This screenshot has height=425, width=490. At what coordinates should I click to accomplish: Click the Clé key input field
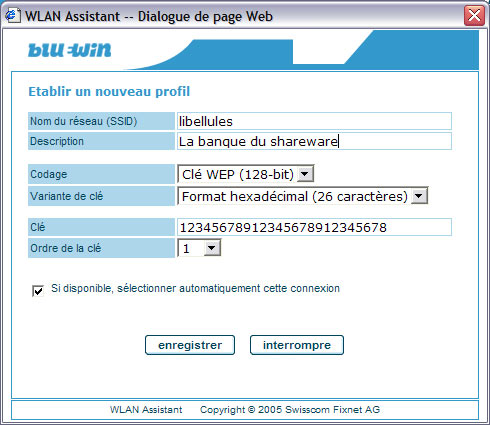click(314, 227)
